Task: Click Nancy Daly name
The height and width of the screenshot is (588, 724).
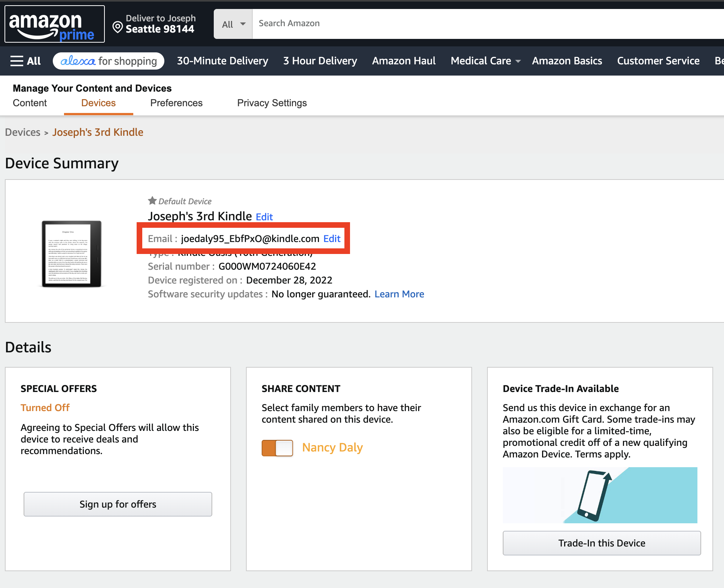Action: coord(332,448)
